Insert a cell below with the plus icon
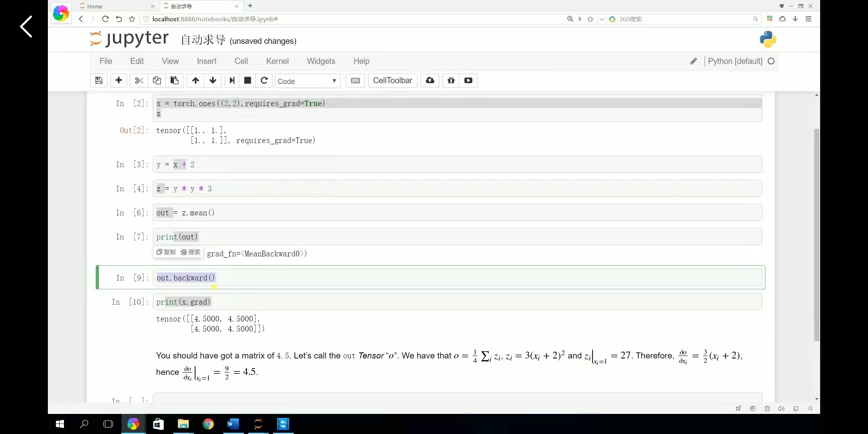868x434 pixels. point(119,80)
